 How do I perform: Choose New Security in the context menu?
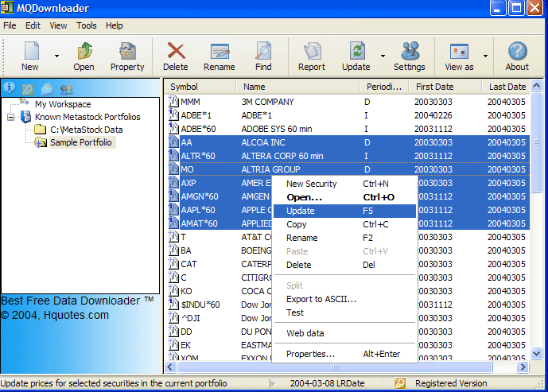pos(344,184)
